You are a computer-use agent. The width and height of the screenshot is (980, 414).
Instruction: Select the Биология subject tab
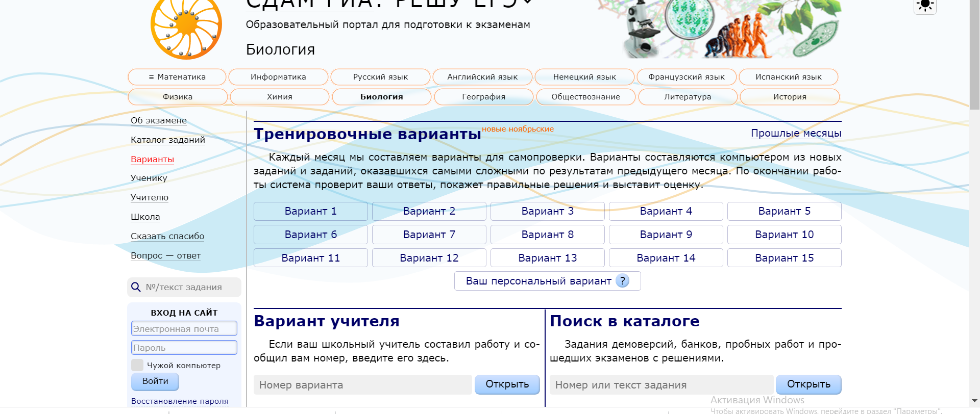click(x=382, y=97)
